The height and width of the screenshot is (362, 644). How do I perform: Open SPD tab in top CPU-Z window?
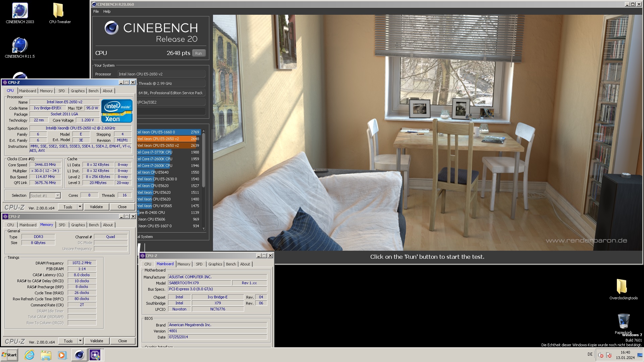(62, 91)
